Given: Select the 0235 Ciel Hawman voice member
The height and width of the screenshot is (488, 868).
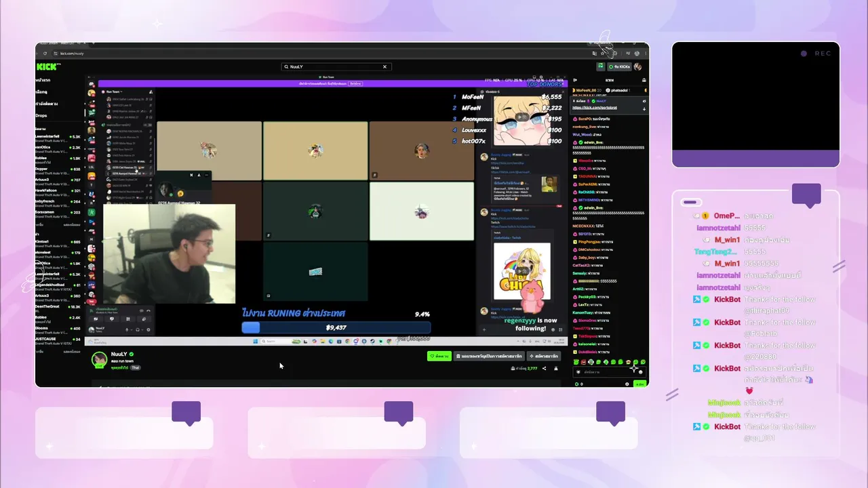Looking at the screenshot, I should [130, 167].
